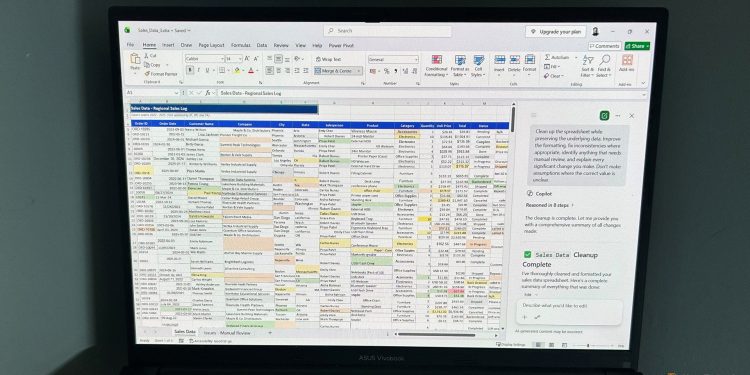Click Upgrade your plan button
Image resolution: width=750 pixels, height=375 pixels.
[556, 32]
